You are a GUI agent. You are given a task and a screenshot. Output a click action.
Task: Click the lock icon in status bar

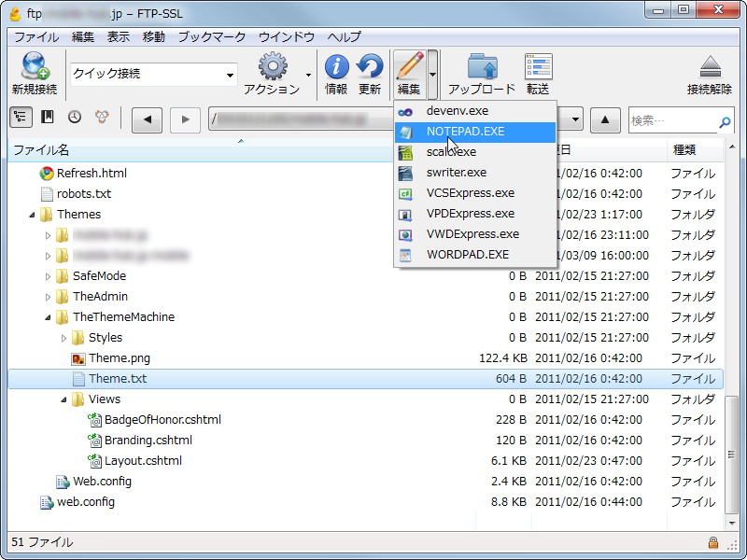point(712,542)
